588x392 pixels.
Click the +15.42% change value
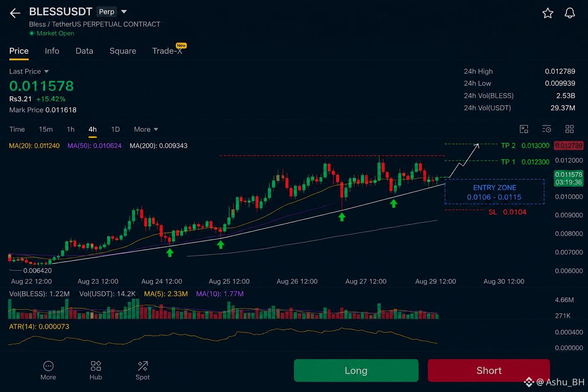tap(51, 99)
